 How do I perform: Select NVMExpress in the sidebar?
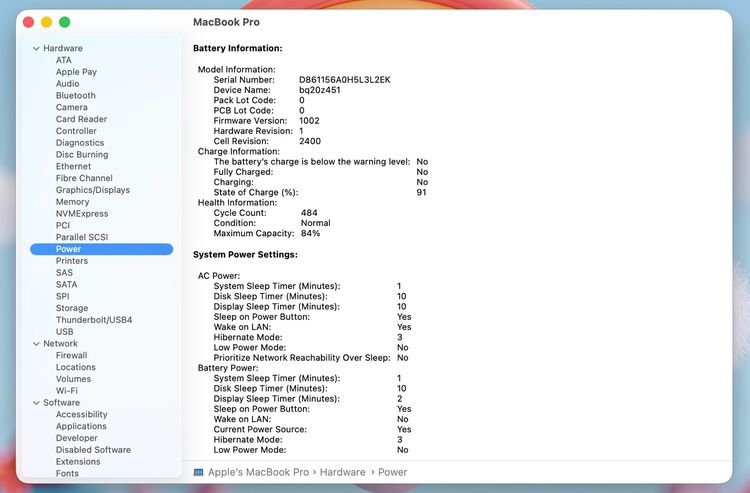pyautogui.click(x=82, y=214)
